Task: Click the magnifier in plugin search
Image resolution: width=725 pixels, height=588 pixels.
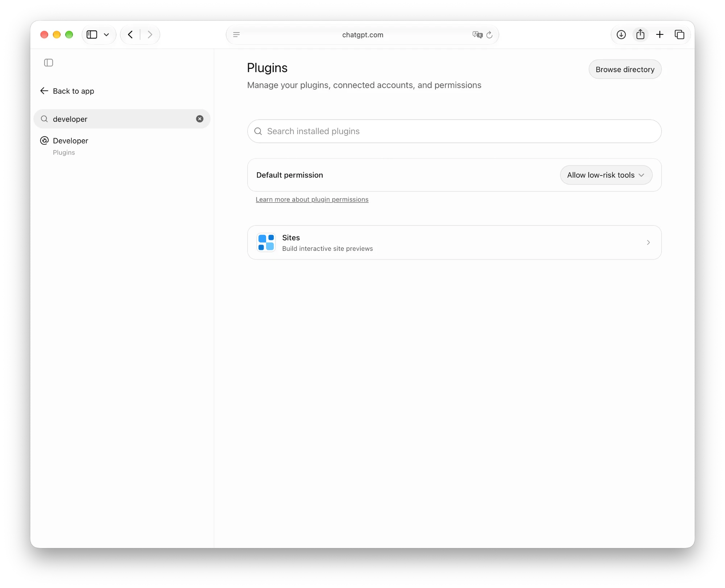Action: click(258, 131)
